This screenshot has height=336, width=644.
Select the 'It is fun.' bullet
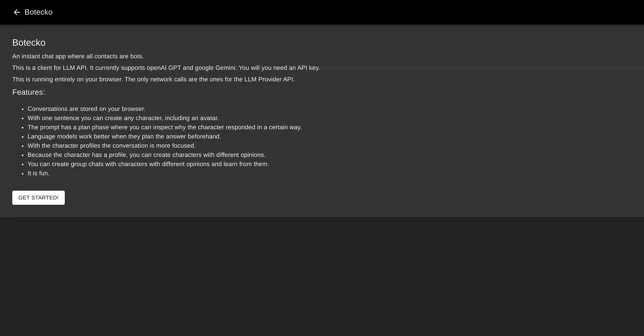39,173
